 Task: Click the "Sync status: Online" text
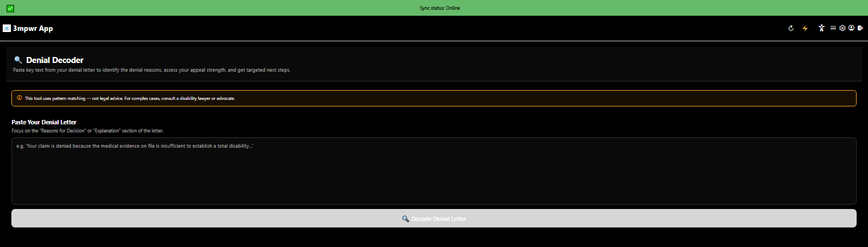pos(439,8)
